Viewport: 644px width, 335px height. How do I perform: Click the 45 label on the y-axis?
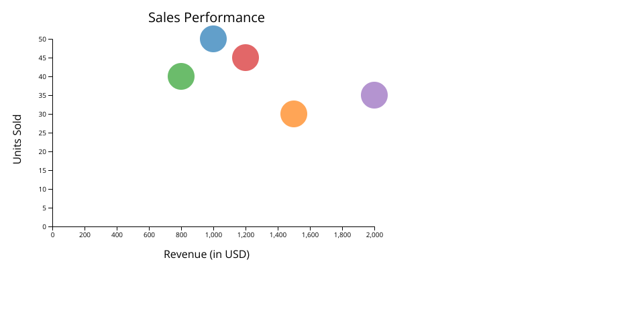(x=42, y=58)
